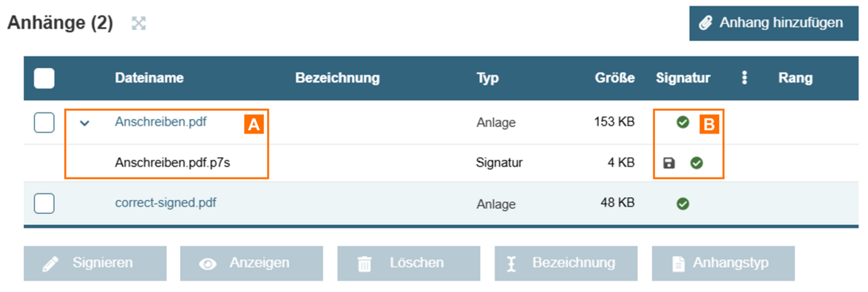Click the expand icon next to Anhänge heading

139,23
